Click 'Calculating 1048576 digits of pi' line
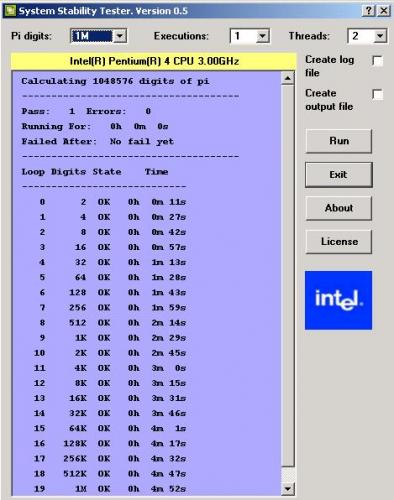 tap(115, 81)
